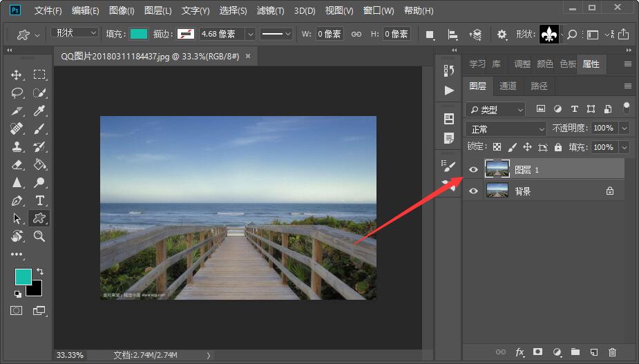The width and height of the screenshot is (639, 364).
Task: Click the delete layer trash icon
Action: 612,352
